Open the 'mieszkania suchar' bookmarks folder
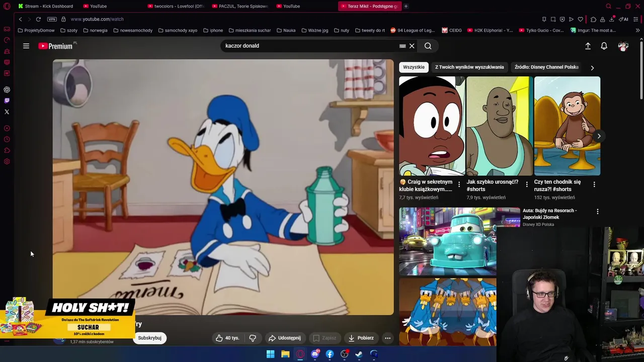The height and width of the screenshot is (362, 644). click(250, 30)
